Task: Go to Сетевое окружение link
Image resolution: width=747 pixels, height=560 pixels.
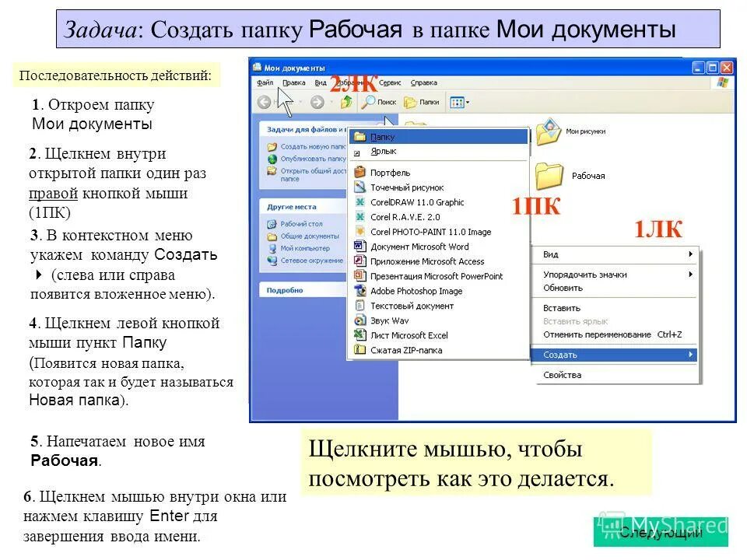Action: pos(311,261)
